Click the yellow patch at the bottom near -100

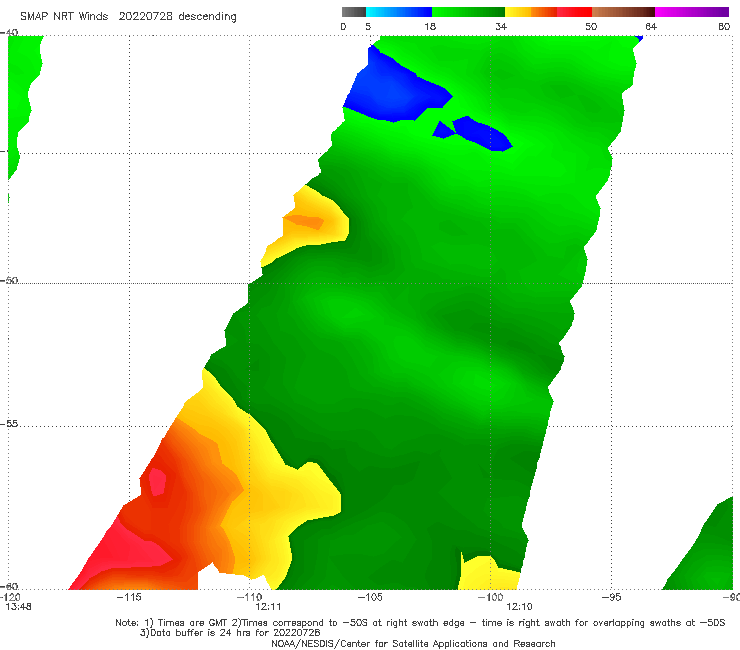tap(488, 574)
